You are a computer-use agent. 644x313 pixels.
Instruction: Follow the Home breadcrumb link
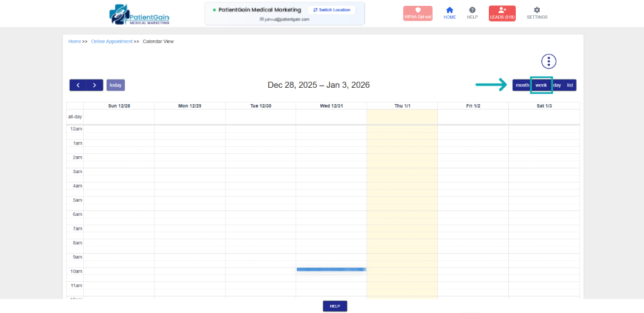tap(74, 42)
